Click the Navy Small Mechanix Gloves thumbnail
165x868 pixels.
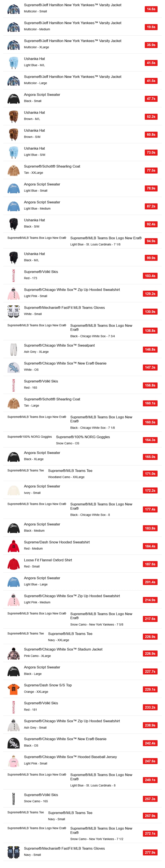point(13,852)
